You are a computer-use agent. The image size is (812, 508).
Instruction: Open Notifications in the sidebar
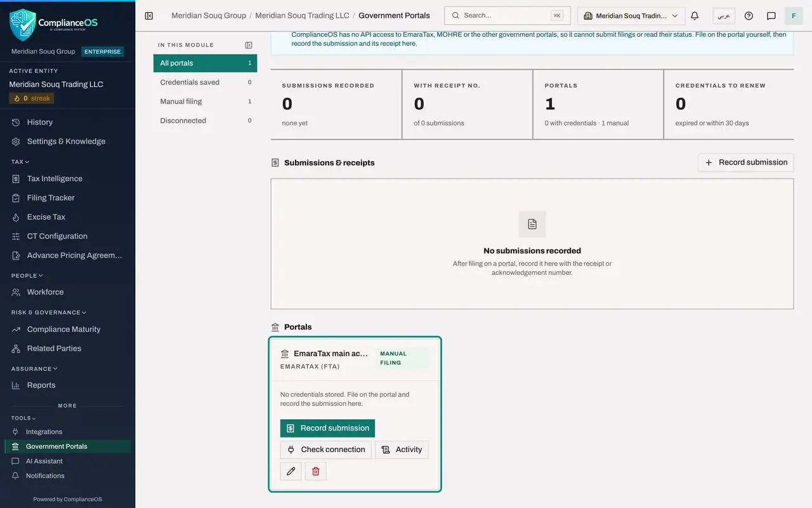click(x=67, y=476)
